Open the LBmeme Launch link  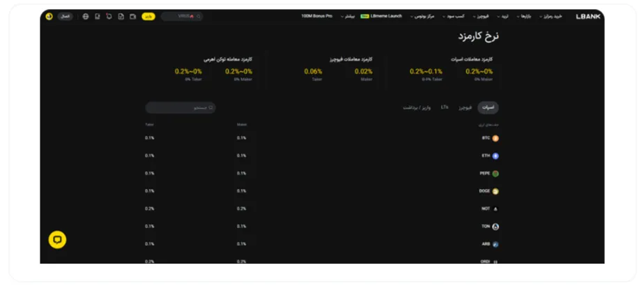pos(381,16)
